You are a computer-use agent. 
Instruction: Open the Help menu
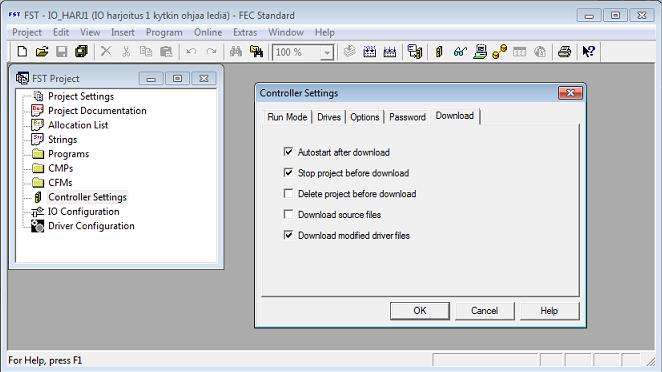pyautogui.click(x=325, y=33)
